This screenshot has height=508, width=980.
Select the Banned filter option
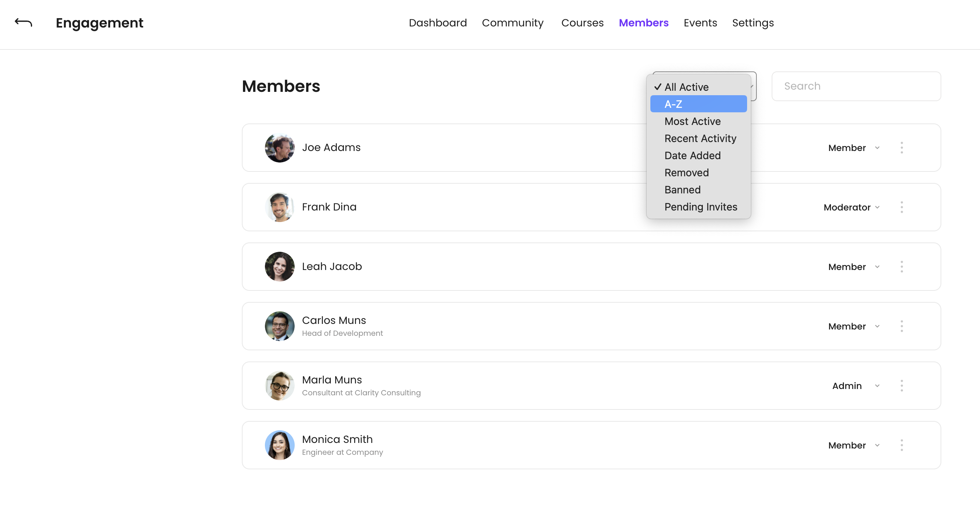(x=682, y=190)
